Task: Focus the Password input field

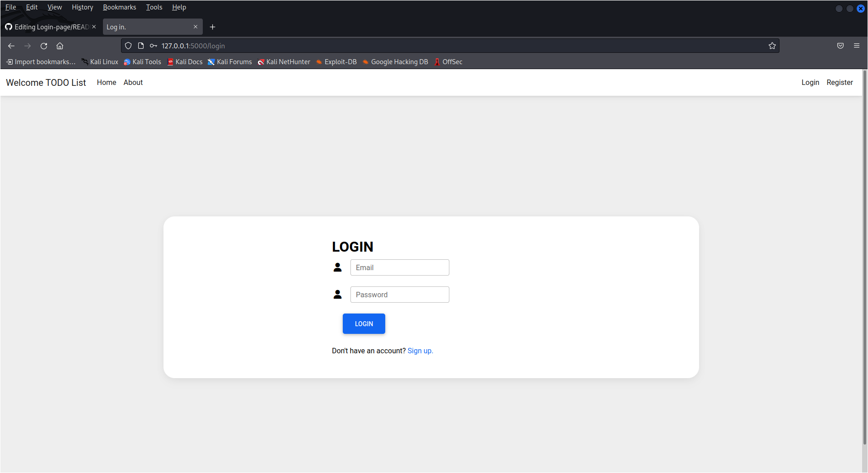Action: click(x=400, y=295)
